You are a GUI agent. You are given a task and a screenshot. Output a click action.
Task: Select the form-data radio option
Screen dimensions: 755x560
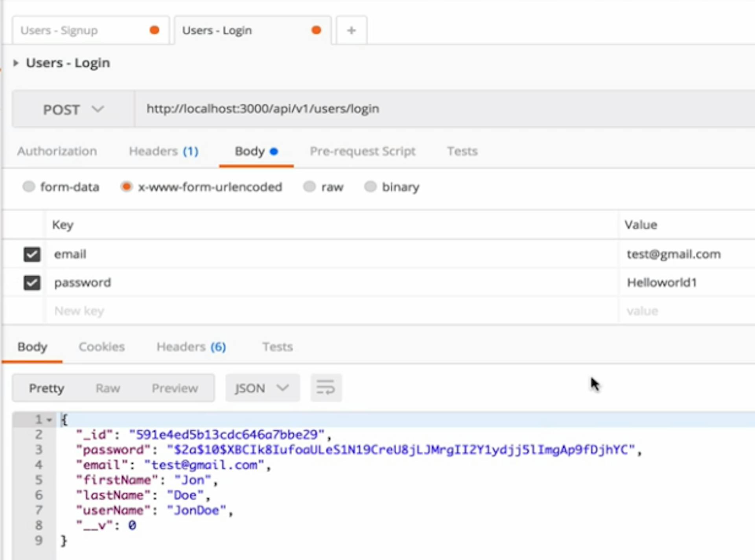[x=29, y=186]
